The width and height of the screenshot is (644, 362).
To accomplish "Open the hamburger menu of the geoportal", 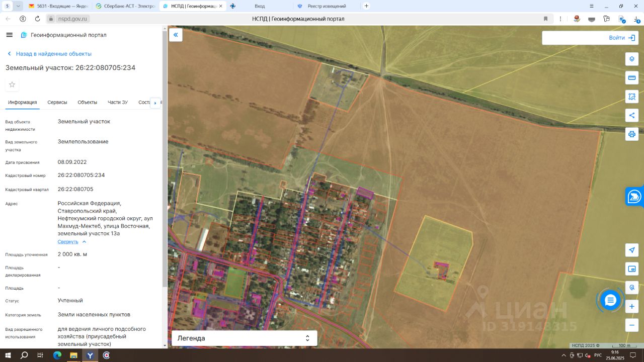I will pos(9,35).
